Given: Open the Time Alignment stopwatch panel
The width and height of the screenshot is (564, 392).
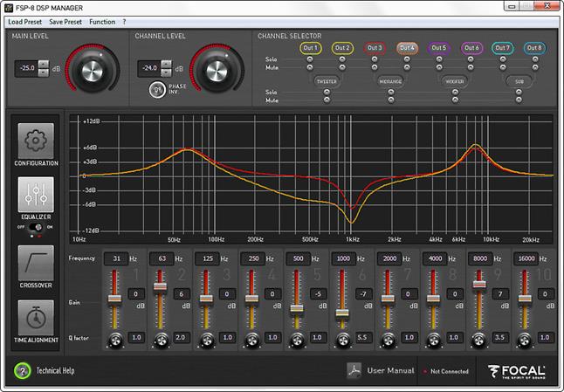Looking at the screenshot, I should pyautogui.click(x=36, y=318).
